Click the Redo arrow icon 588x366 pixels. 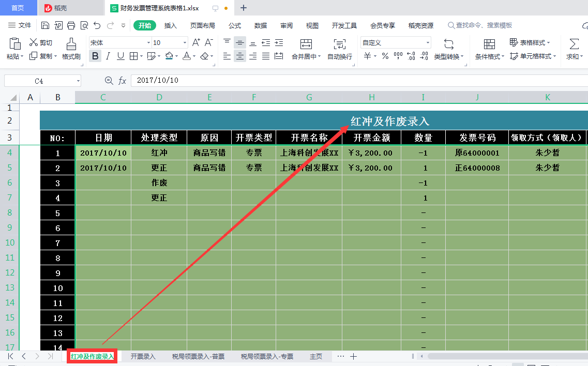pyautogui.click(x=110, y=25)
